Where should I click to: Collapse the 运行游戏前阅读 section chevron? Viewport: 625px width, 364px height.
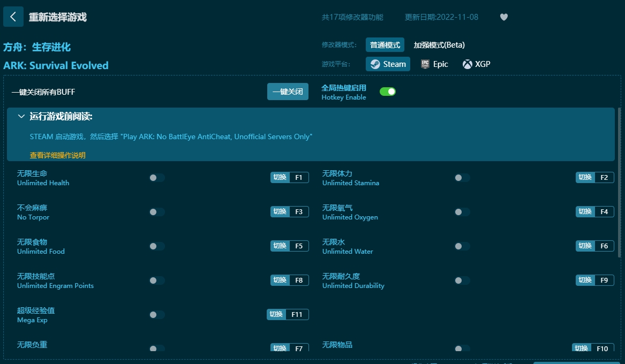(x=21, y=116)
